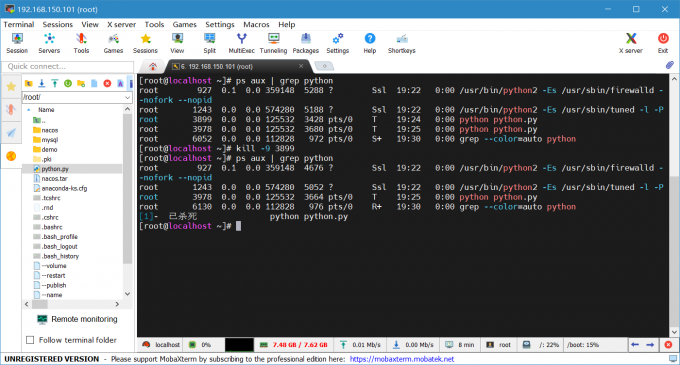This screenshot has height=365, width=680.
Task: Click the star favorites sidebar icon
Action: coord(11,87)
